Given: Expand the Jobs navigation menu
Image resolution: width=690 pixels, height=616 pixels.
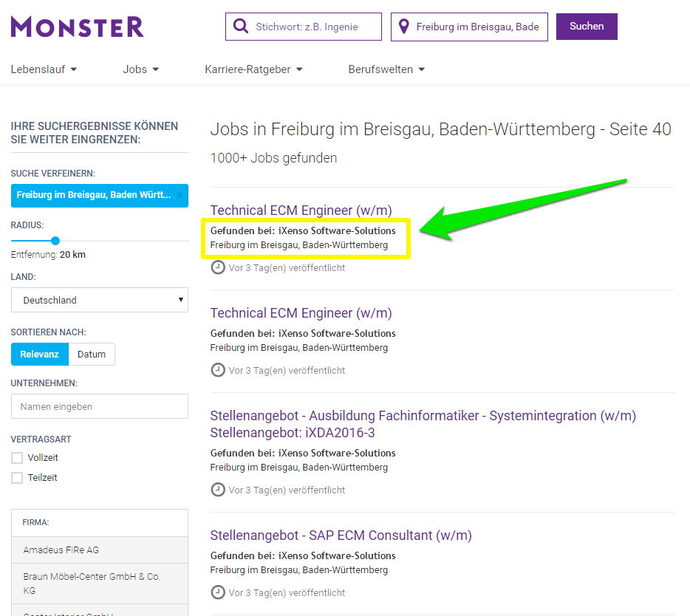Looking at the screenshot, I should 140,69.
